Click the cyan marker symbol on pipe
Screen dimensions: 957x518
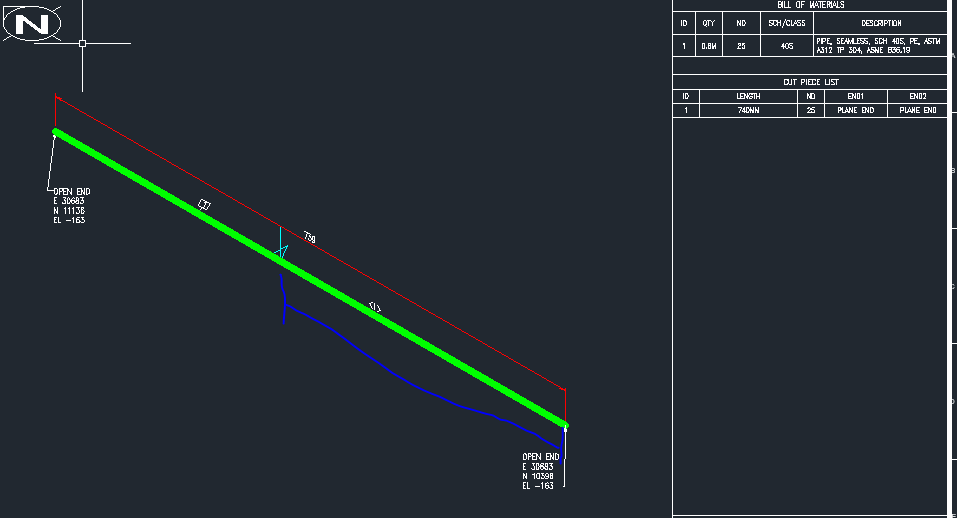[x=281, y=243]
